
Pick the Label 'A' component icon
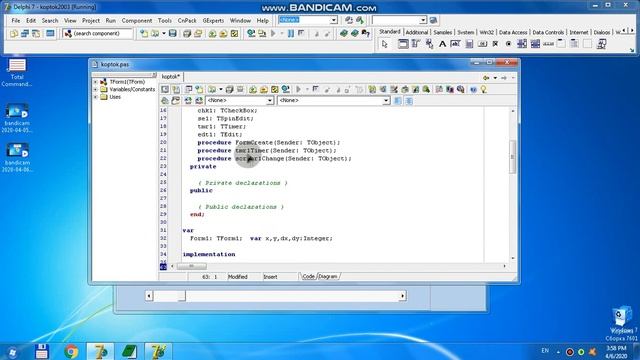(x=442, y=44)
